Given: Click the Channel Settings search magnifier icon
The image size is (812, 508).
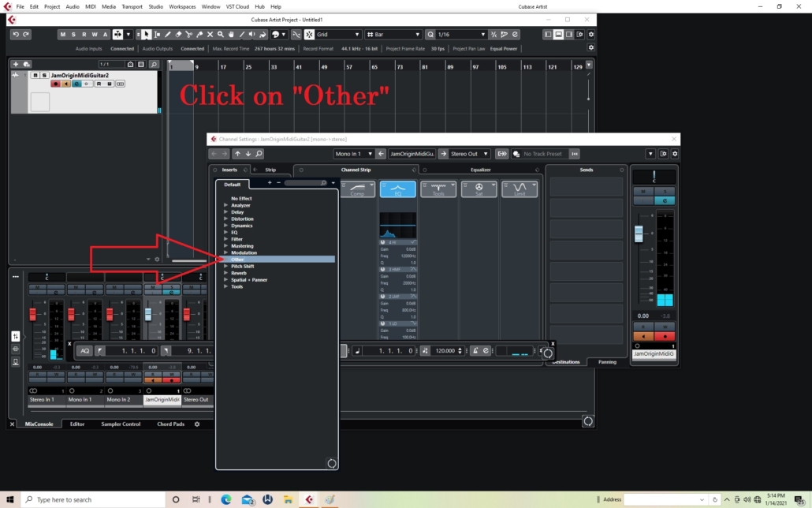Looking at the screenshot, I should [259, 154].
